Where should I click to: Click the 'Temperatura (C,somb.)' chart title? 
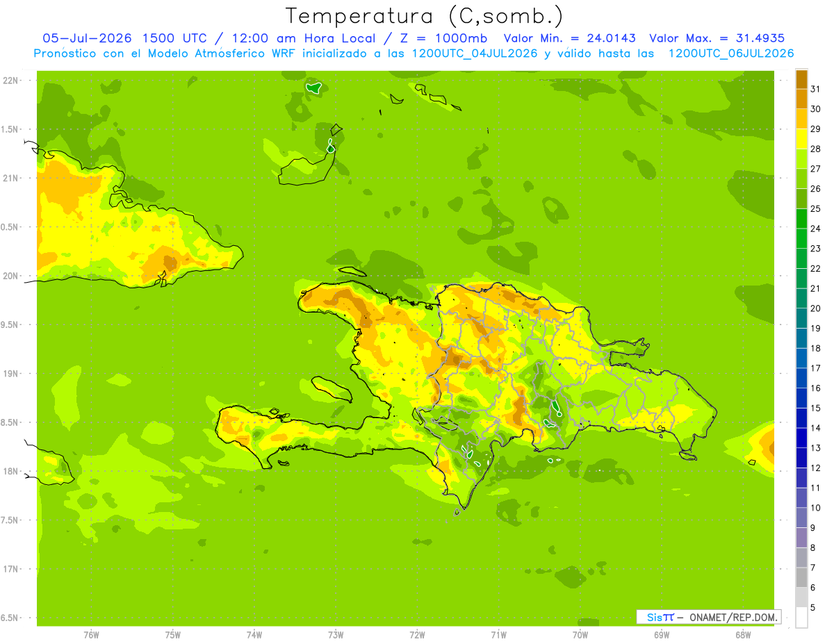pyautogui.click(x=424, y=17)
